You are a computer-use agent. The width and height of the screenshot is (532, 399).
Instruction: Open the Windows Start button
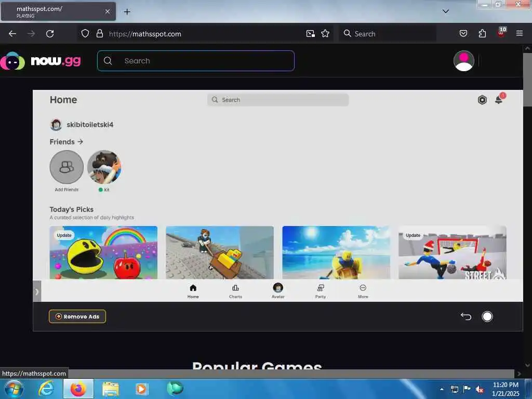pyautogui.click(x=13, y=389)
